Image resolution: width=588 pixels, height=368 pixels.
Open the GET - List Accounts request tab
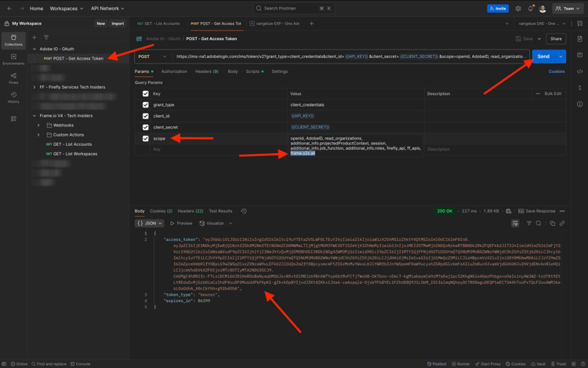pos(158,24)
